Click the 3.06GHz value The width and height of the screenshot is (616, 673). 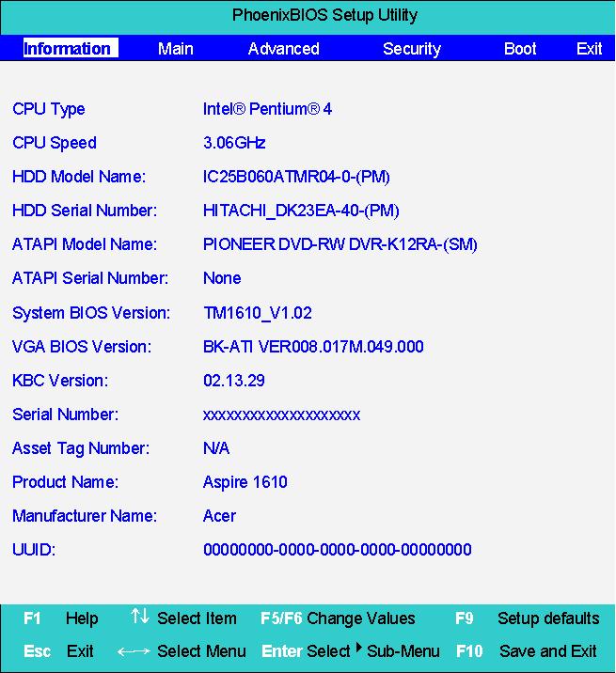pos(234,143)
